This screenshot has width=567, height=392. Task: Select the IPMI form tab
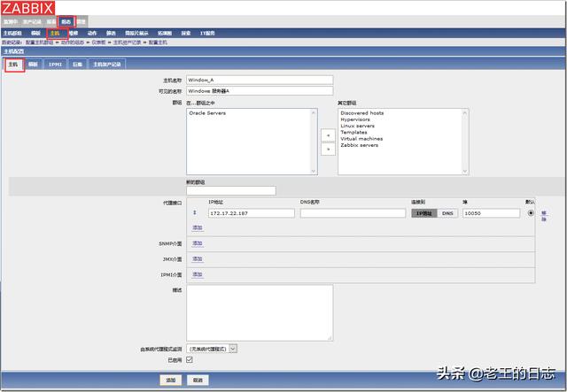click(x=55, y=65)
